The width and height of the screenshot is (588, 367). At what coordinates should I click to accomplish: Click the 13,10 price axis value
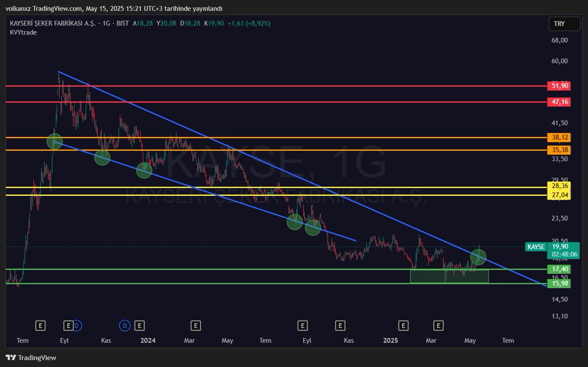(560, 316)
